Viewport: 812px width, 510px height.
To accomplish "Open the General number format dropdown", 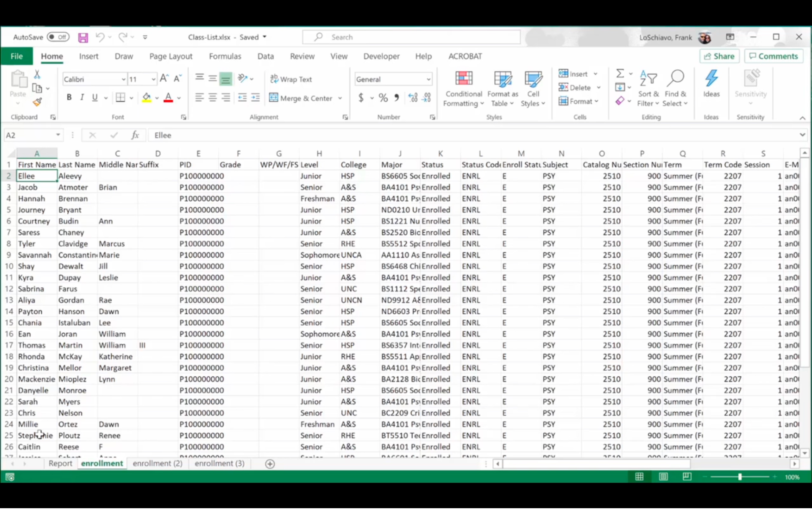I will [428, 80].
